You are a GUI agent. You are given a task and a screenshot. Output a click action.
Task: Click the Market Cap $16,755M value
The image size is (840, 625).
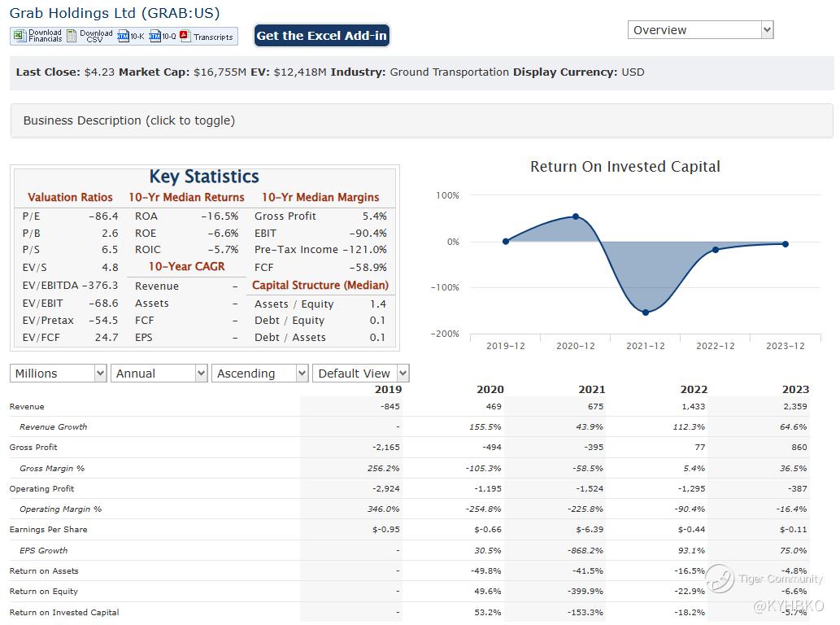(x=220, y=72)
